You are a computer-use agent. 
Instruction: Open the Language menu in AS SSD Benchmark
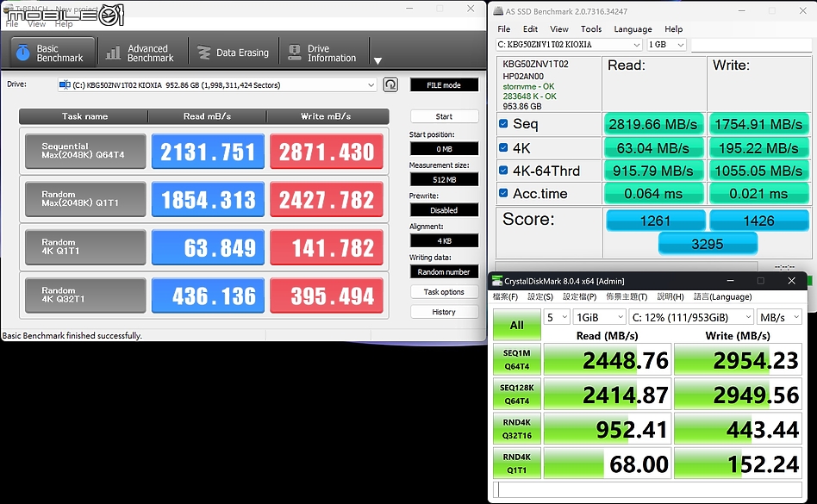[x=633, y=29]
